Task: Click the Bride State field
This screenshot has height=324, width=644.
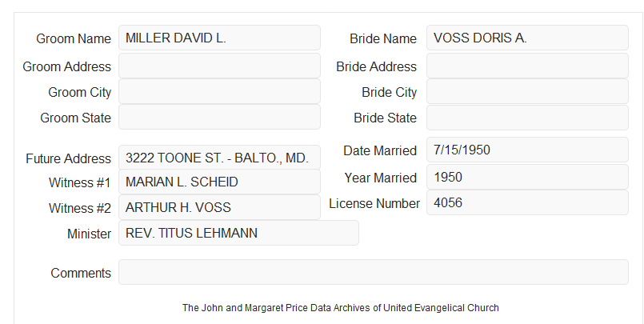Action: pyautogui.click(x=527, y=118)
